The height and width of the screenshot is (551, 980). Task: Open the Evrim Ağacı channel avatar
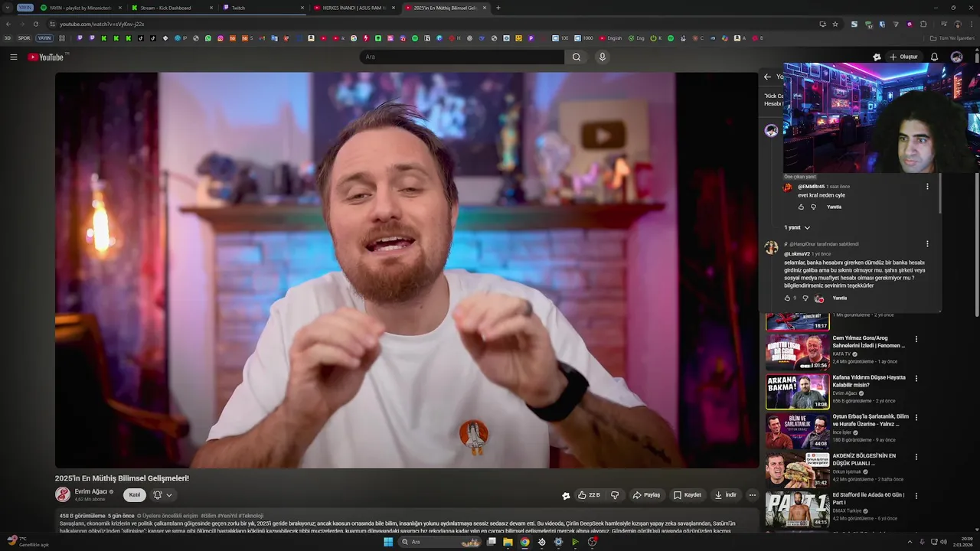click(x=63, y=494)
